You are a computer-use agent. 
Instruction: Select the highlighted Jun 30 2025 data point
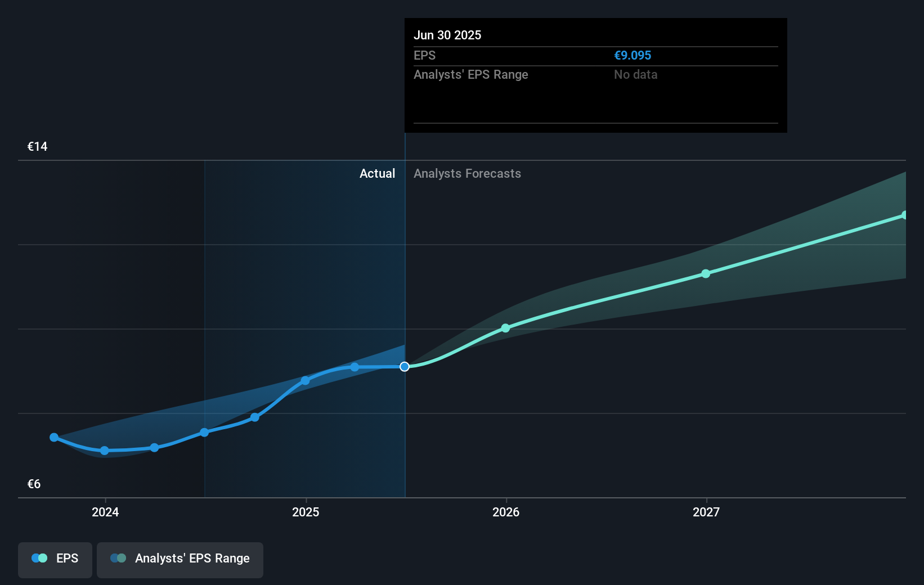(404, 367)
